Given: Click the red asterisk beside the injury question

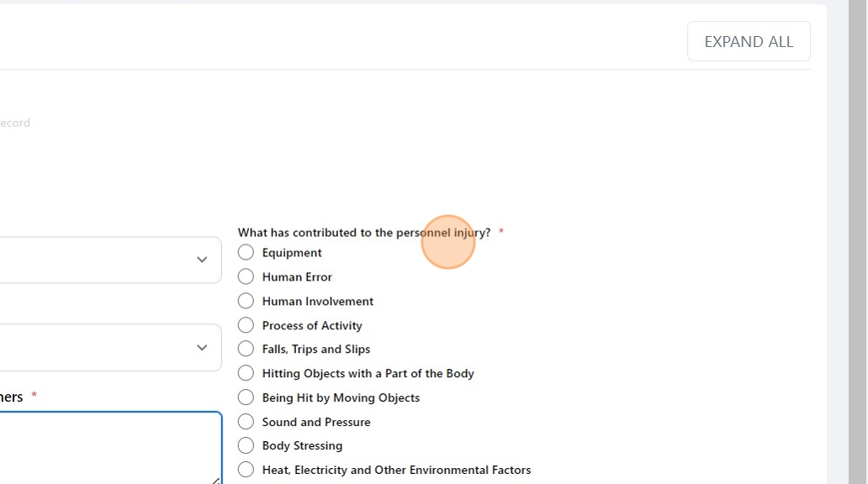Looking at the screenshot, I should 501,233.
